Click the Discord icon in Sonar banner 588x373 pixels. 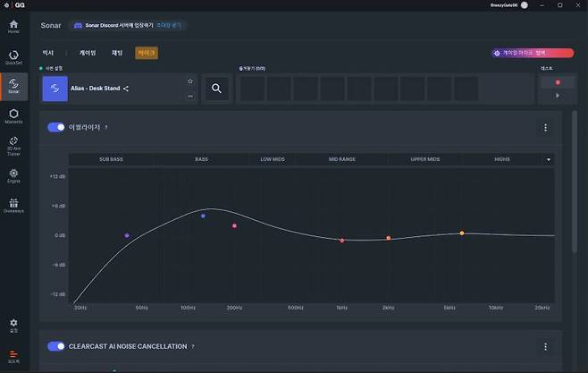coord(78,26)
